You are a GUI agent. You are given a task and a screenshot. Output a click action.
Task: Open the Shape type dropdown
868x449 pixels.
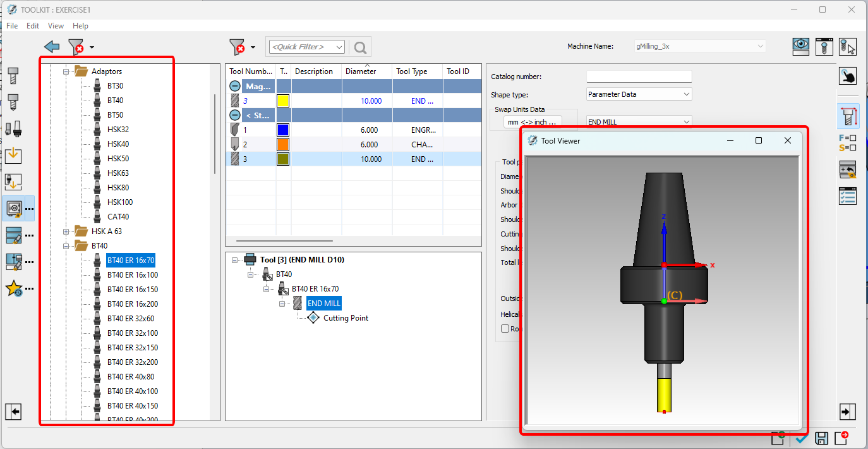pyautogui.click(x=687, y=94)
